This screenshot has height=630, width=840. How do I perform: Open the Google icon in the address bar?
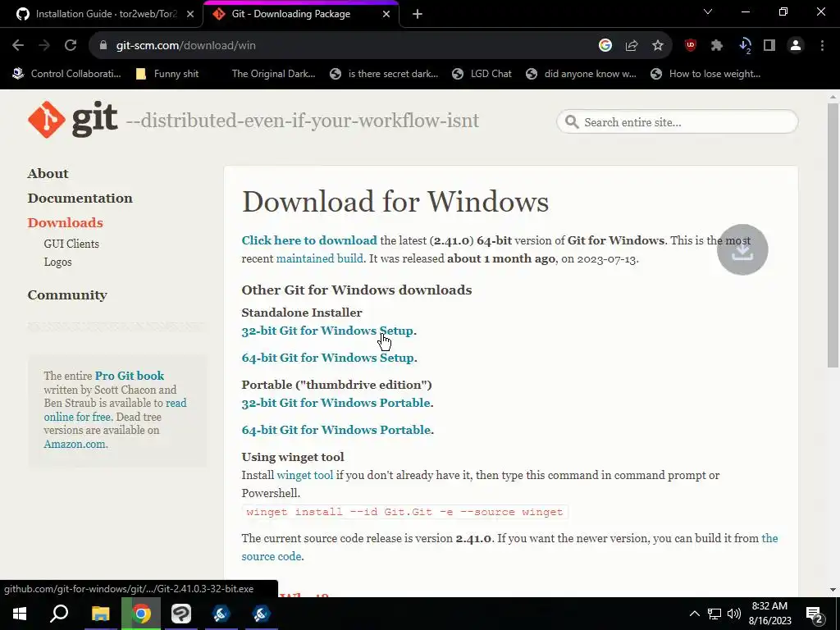click(x=605, y=46)
